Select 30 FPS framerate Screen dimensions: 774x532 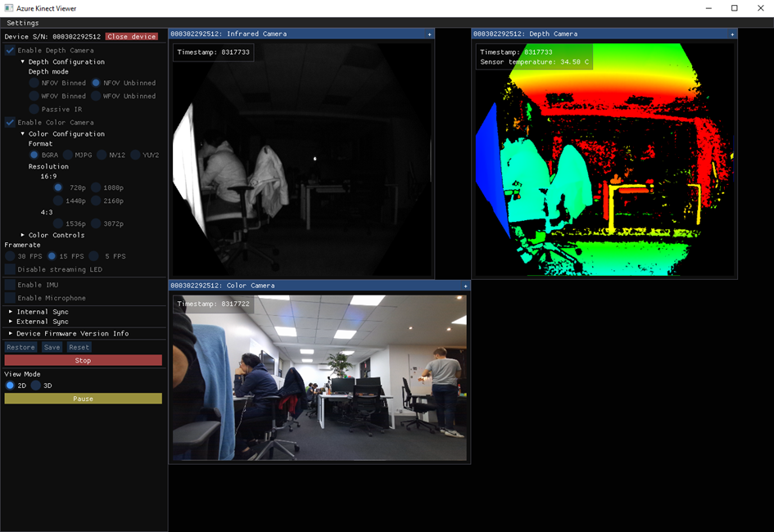click(x=10, y=256)
